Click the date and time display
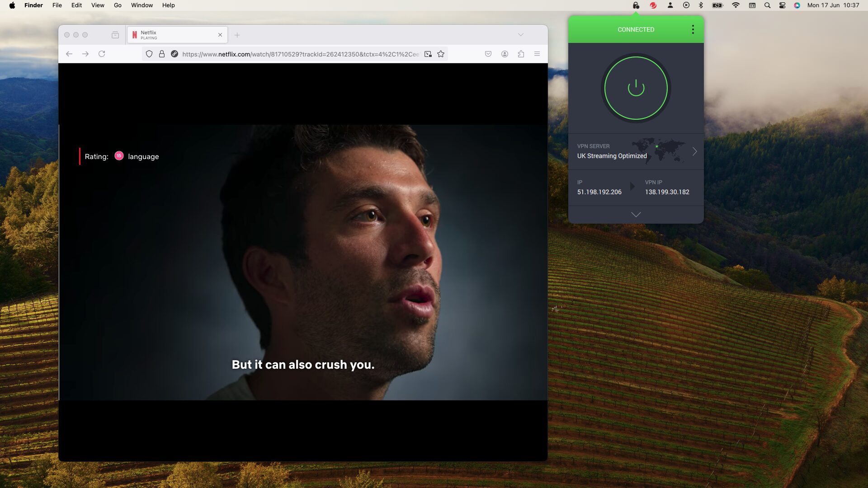Viewport: 868px width, 488px height. coord(833,5)
